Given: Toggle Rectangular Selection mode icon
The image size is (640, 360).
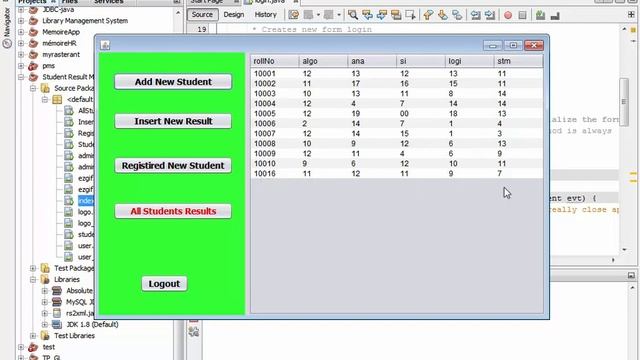Looking at the screenshot, I should (410, 15).
